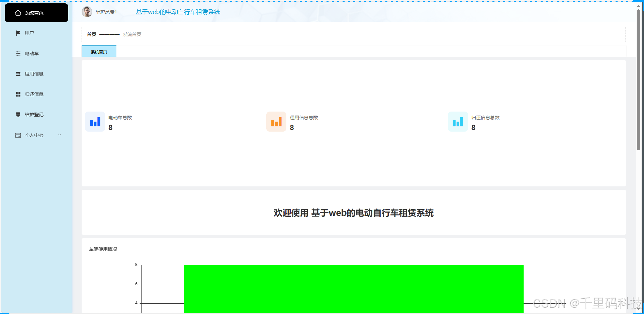Click the 系统首页 breadcrumb text

(132, 34)
